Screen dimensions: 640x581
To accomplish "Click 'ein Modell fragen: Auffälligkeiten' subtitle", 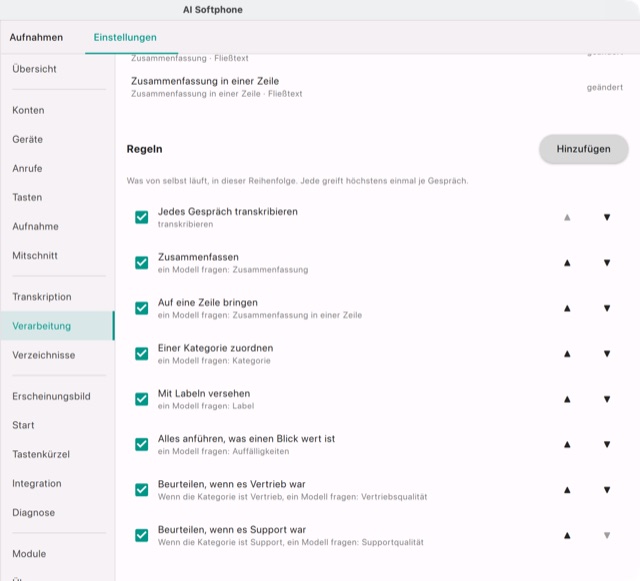I will [224, 451].
